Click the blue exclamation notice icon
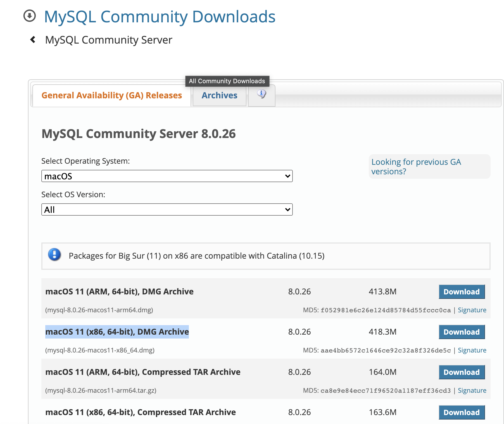 54,254
